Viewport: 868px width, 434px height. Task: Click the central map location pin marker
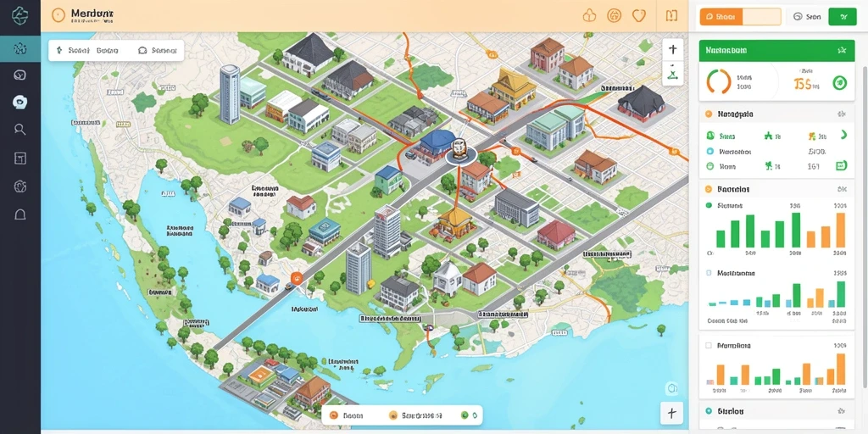click(x=459, y=152)
